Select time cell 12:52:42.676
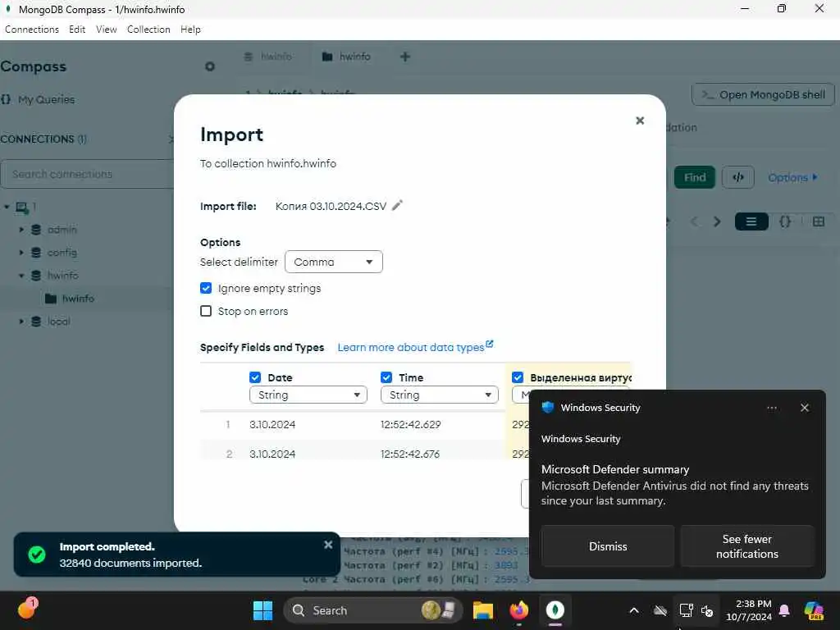 coord(410,454)
